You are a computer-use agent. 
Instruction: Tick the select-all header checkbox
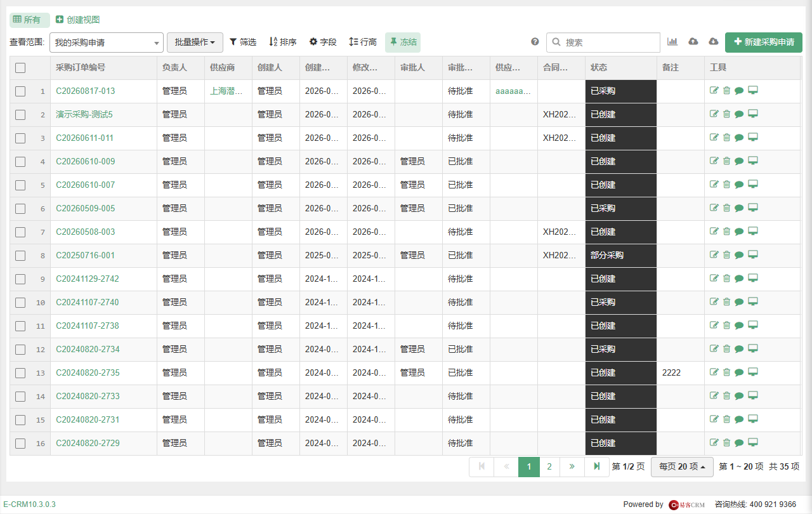coord(20,68)
